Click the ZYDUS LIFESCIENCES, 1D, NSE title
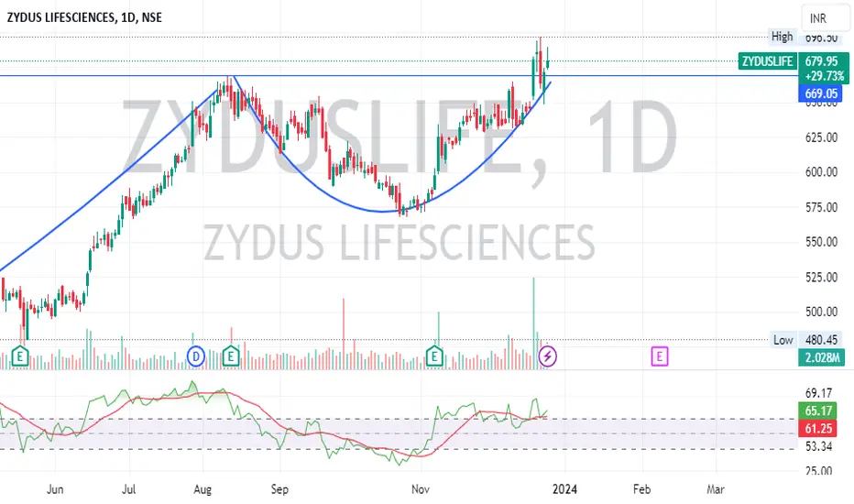Screen dimensions: 854x504 84,17
